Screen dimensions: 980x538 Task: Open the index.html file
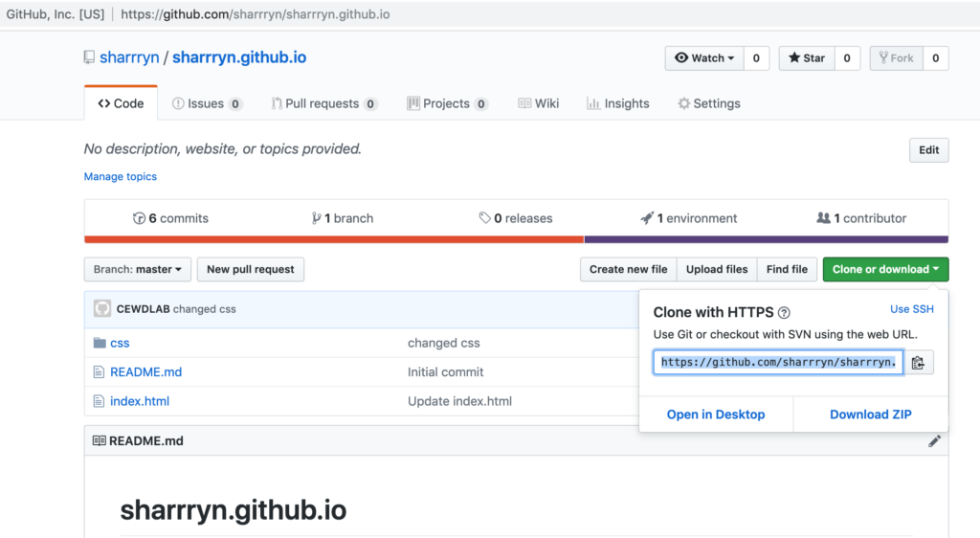(140, 401)
